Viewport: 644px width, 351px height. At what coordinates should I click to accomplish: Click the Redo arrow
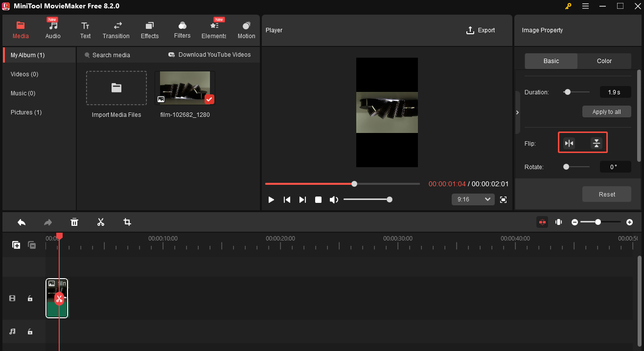pos(48,222)
